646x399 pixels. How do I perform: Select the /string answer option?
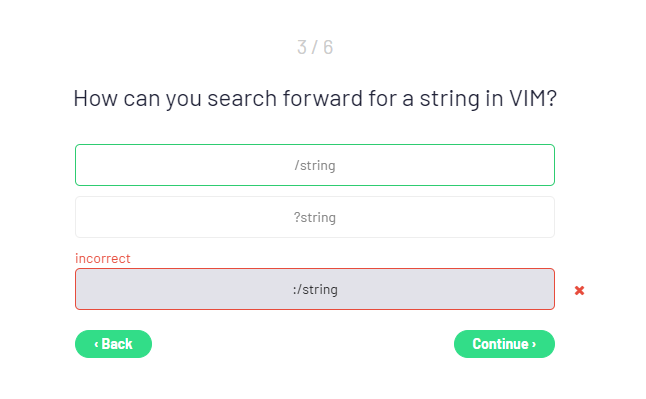point(315,165)
